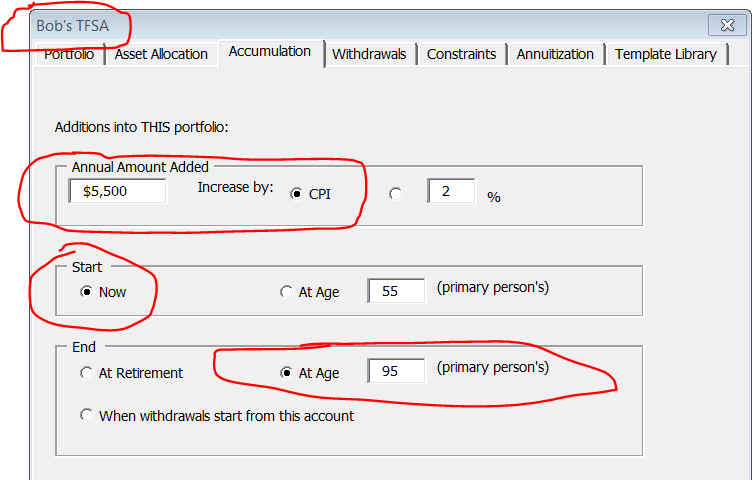The width and height of the screenshot is (755, 480).
Task: Click the End age 95 field
Action: coord(396,371)
